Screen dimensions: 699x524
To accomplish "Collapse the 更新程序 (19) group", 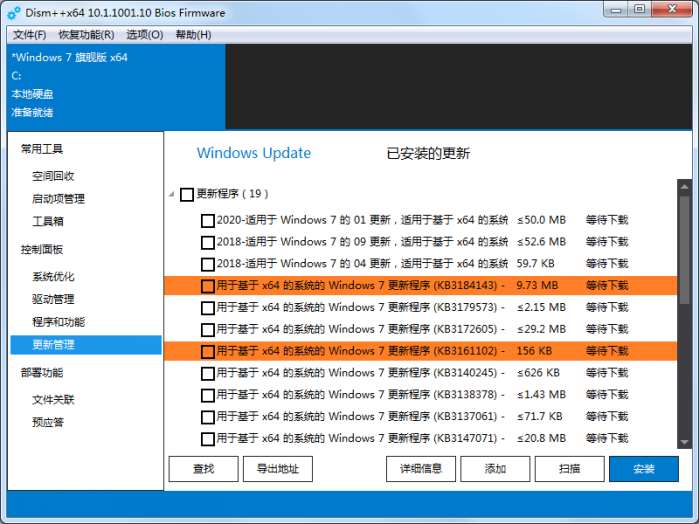I will click(x=172, y=194).
